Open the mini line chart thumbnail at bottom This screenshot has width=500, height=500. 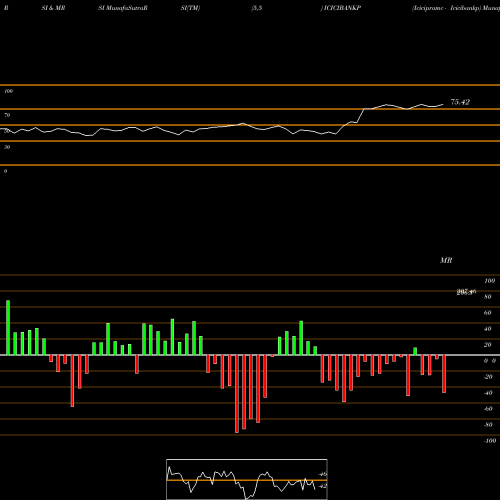(x=247, y=479)
